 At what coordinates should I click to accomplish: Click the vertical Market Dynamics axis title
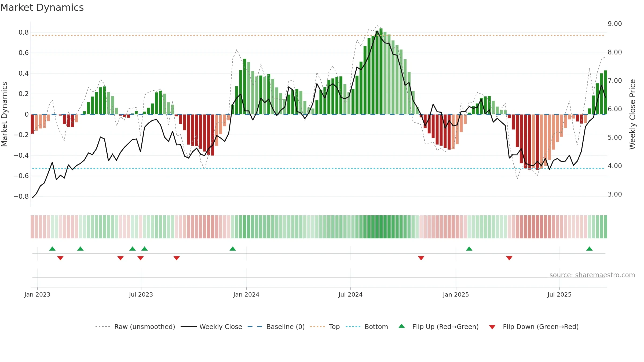(4, 114)
